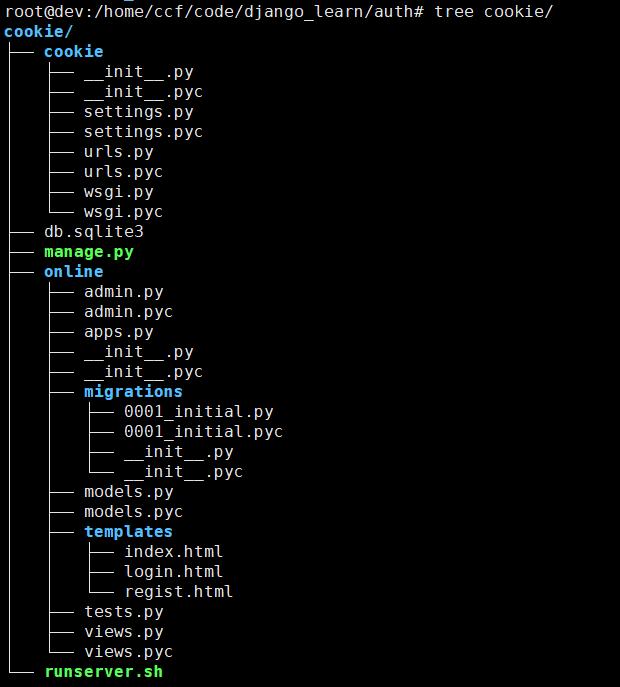
Task: Click 0001_initial.py migration file
Action: 198,412
